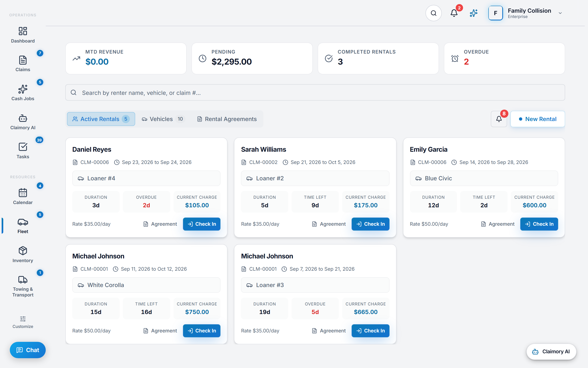Screen dimensions: 588x368
Task: Open Agreement for Daniel Reyes
Action: click(x=160, y=224)
